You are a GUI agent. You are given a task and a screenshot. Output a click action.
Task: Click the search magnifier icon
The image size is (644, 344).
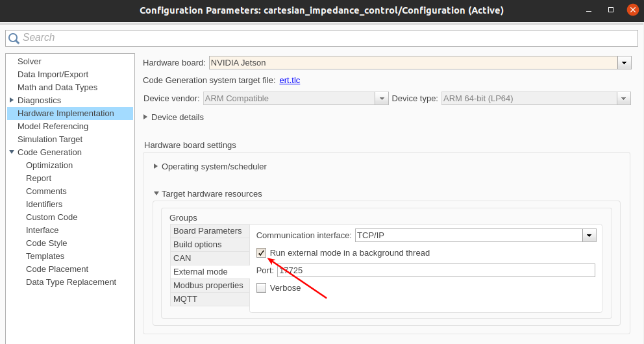coord(14,38)
